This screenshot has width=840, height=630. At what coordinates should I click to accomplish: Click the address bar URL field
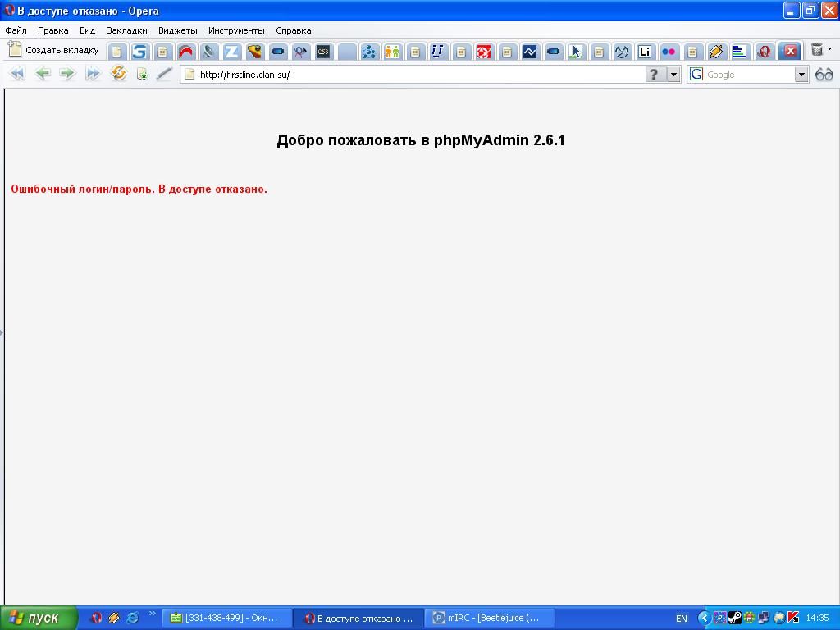413,75
